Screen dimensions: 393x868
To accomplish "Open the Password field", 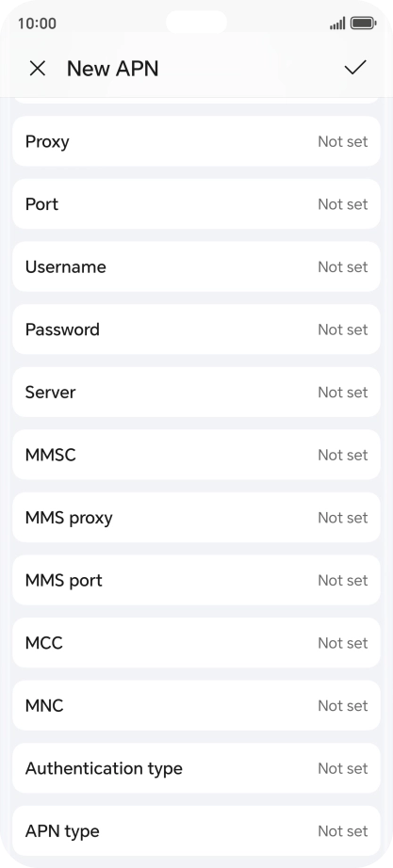I will pyautogui.click(x=196, y=329).
